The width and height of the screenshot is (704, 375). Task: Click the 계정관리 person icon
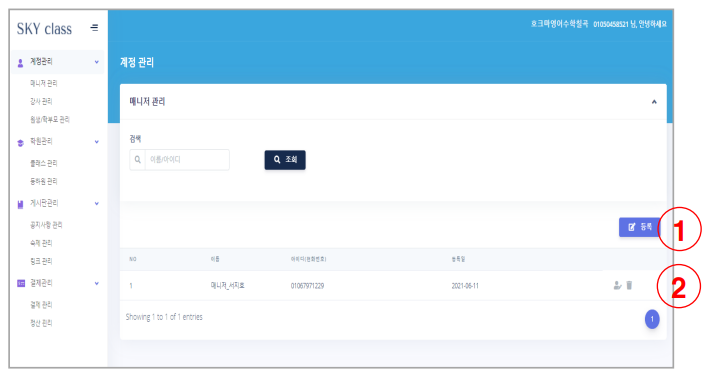pos(20,63)
